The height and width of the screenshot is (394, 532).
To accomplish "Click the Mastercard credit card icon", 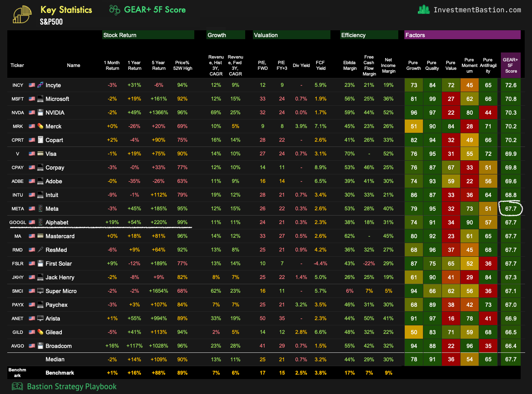I will tap(40, 236).
